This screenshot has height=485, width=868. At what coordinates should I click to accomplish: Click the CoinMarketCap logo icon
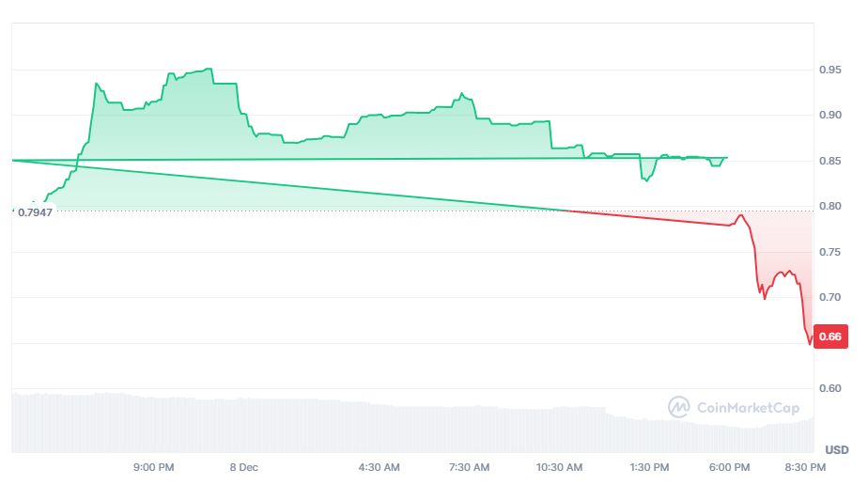pos(678,407)
